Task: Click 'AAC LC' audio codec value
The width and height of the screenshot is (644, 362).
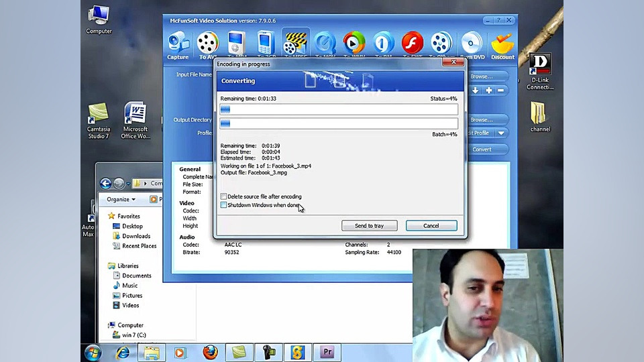Action: click(x=233, y=245)
